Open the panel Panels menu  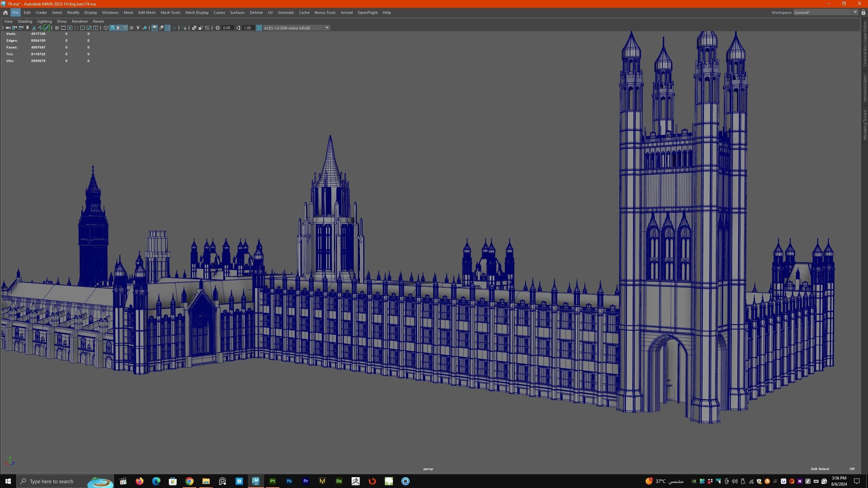[98, 21]
